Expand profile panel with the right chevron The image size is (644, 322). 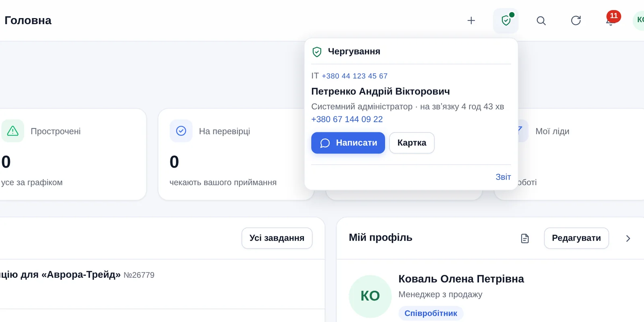click(628, 238)
